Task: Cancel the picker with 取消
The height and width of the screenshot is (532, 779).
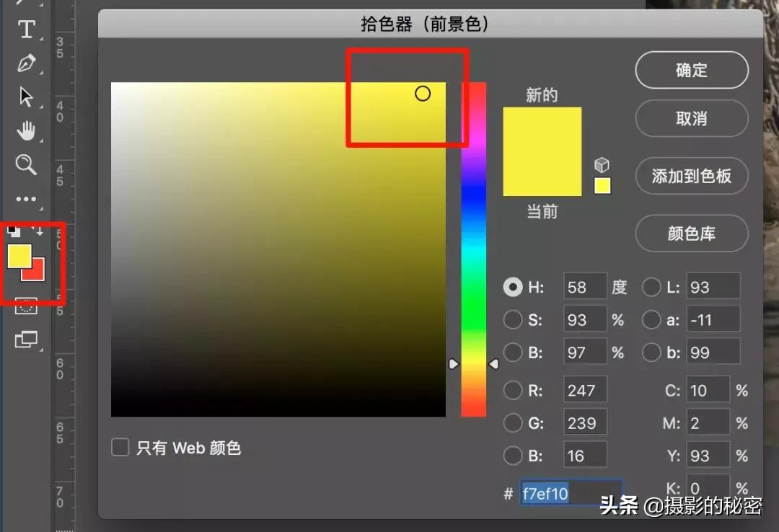Action: point(691,119)
